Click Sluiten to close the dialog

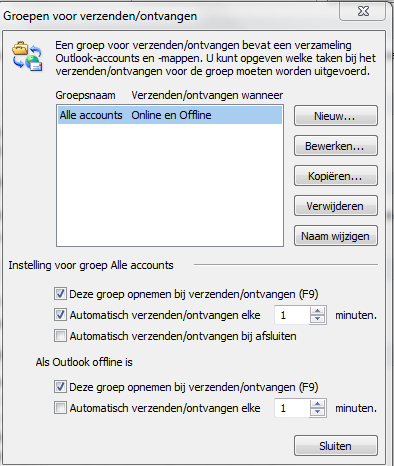[336, 446]
